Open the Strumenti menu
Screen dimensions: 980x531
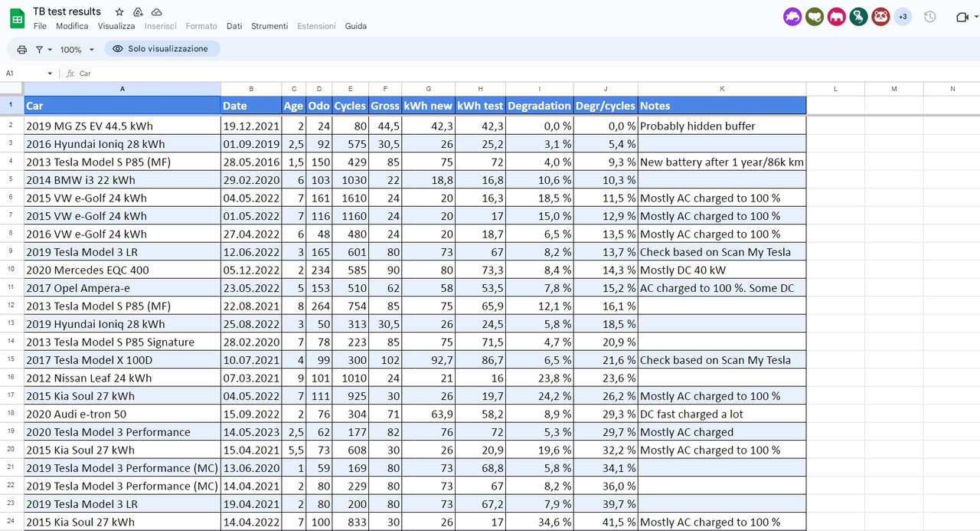coord(269,26)
